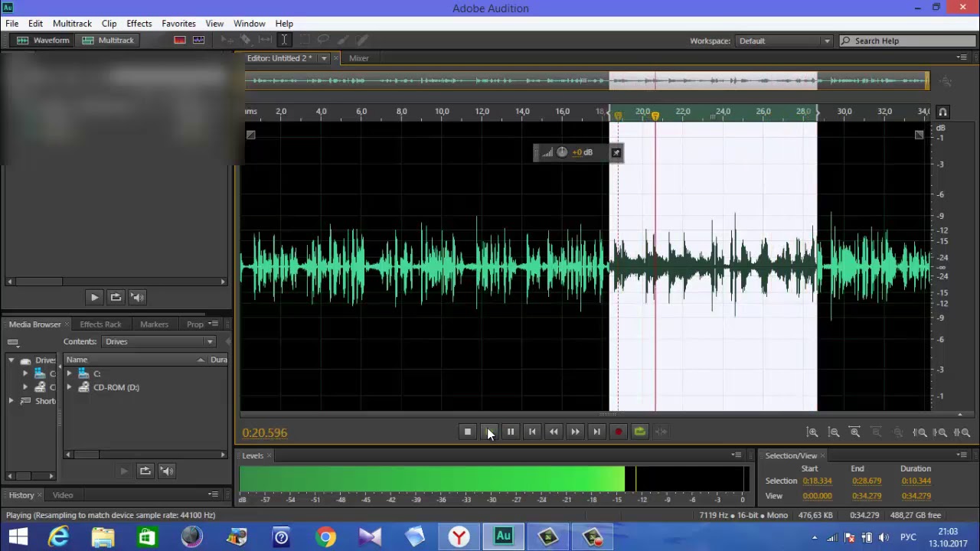Open the Favorites menu
Image resolution: width=980 pixels, height=551 pixels.
(x=178, y=24)
